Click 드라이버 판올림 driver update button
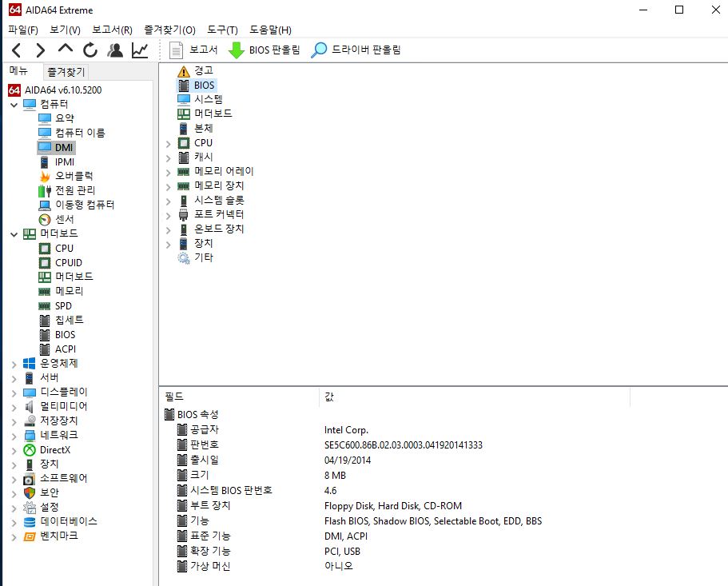 pyautogui.click(x=356, y=50)
